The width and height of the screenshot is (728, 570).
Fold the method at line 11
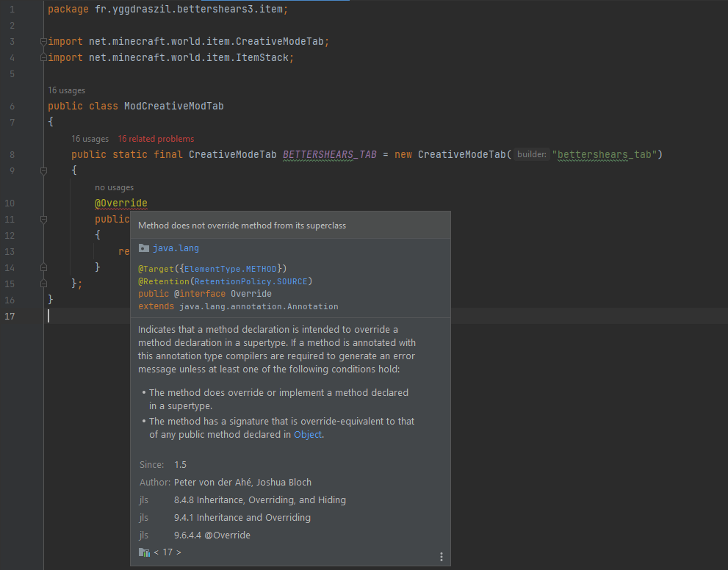pyautogui.click(x=43, y=220)
